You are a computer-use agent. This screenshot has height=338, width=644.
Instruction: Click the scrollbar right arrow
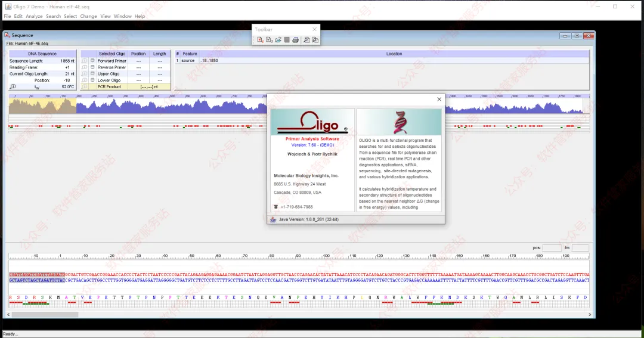pos(590,315)
